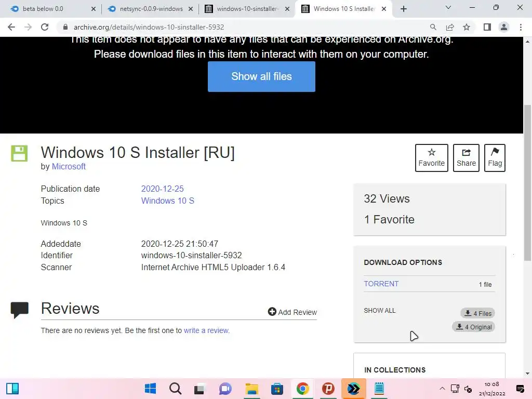Open a new browser tab
Screen dimensions: 532x399
click(x=403, y=9)
